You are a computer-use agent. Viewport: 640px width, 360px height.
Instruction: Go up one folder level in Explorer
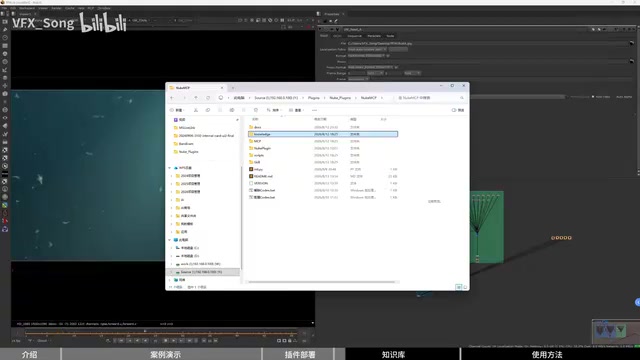pos(196,98)
